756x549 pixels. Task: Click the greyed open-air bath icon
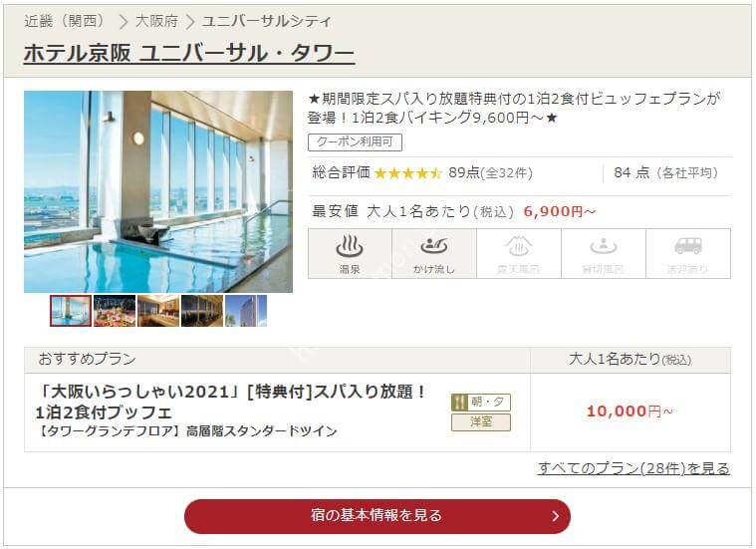(x=518, y=246)
